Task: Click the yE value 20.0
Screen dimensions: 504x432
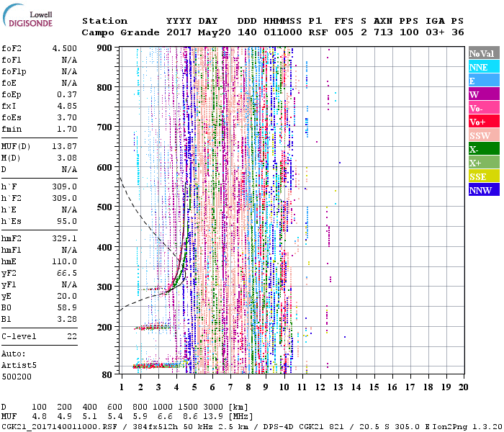Action: [x=67, y=297]
